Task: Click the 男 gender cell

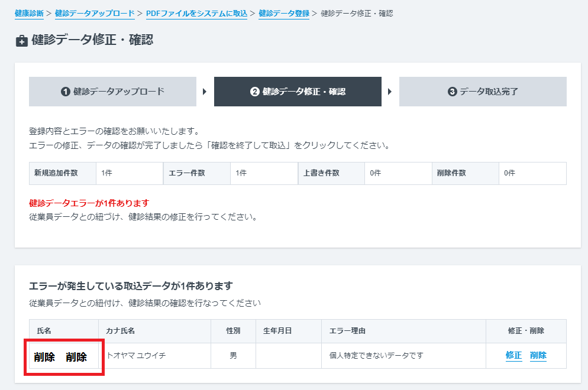Action: tap(233, 356)
